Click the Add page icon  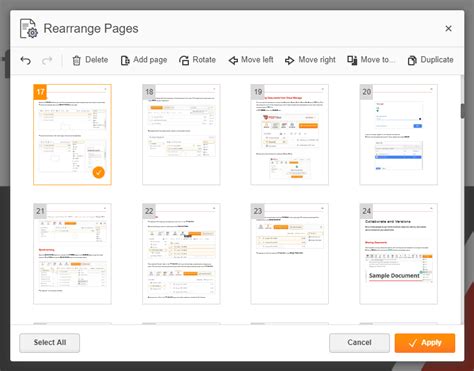point(144,60)
